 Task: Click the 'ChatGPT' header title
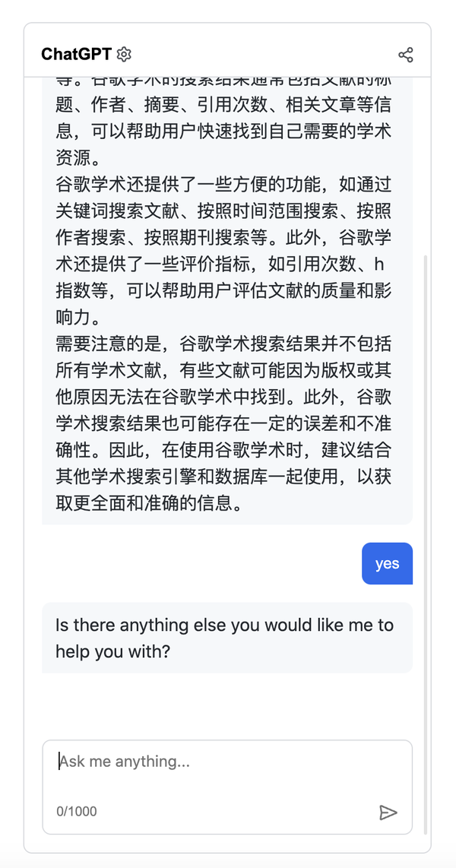75,54
